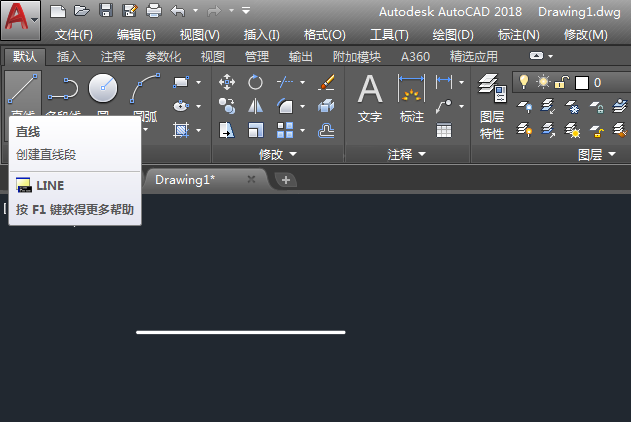The image size is (631, 422).
Task: Activate the Stretch tool
Action: point(227,130)
